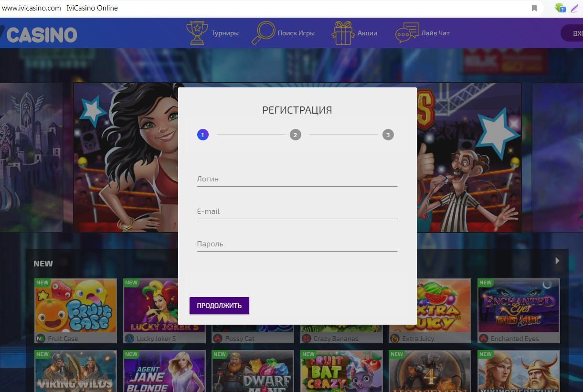
Task: Open the green download extension icon
Action: pos(560,8)
